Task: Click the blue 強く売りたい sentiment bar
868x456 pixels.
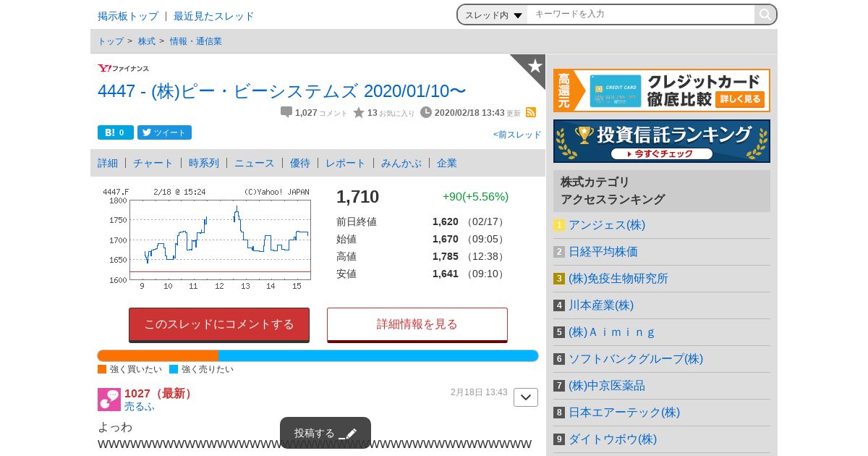Action: [378, 355]
